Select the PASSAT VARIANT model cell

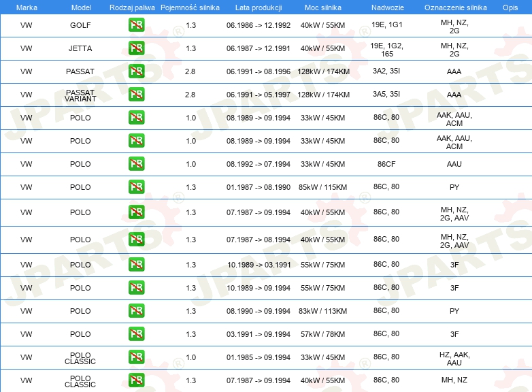coord(80,95)
